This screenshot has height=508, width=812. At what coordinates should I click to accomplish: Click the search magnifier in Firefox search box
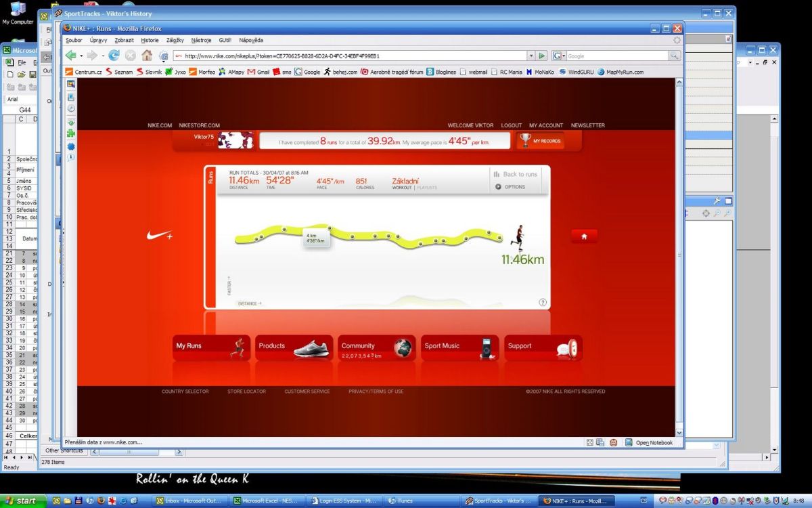coord(675,56)
